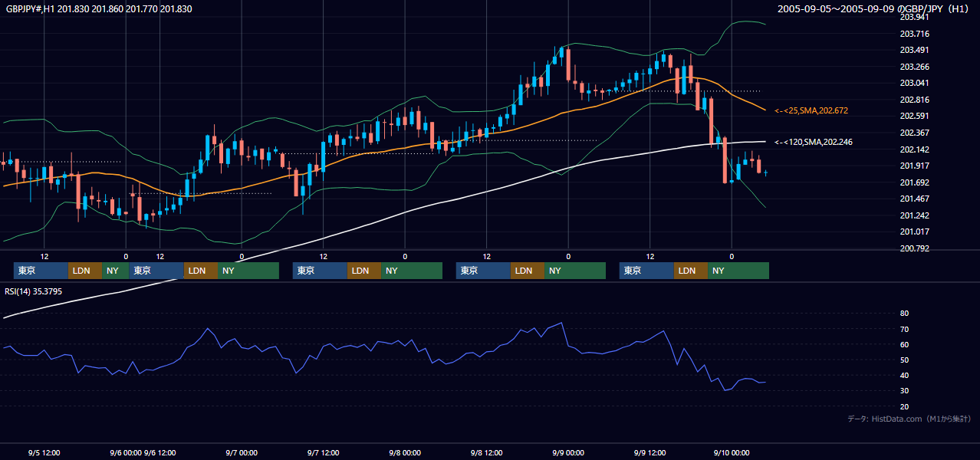Viewport: 980px width, 460px height.
Task: Select RSI scale value 50
Action: coord(904,360)
